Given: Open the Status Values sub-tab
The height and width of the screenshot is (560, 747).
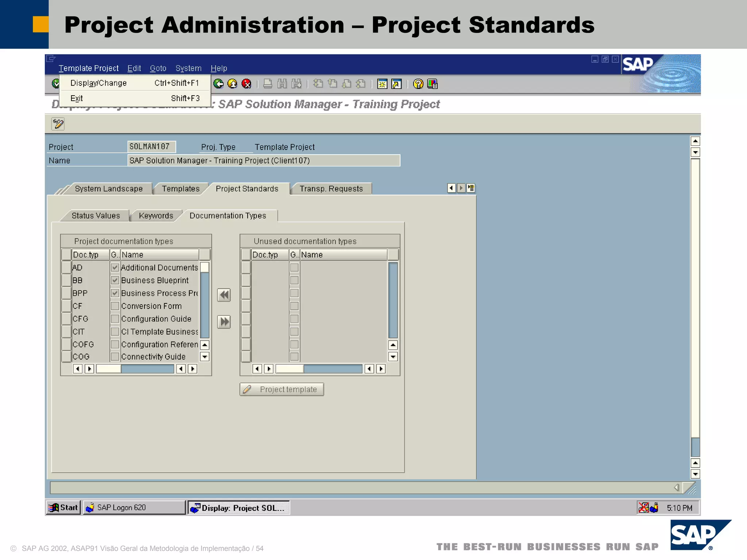Looking at the screenshot, I should pyautogui.click(x=96, y=215).
